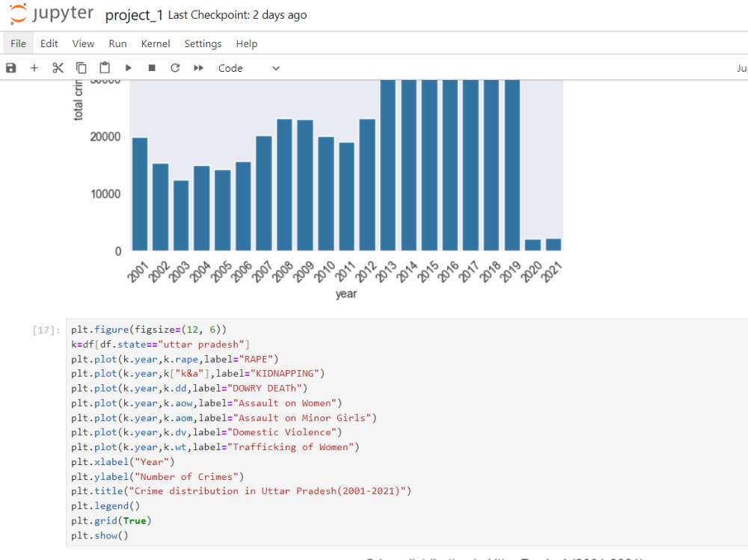Image resolution: width=748 pixels, height=560 pixels.
Task: Click the y-axis tick label 20000
Action: (x=105, y=137)
